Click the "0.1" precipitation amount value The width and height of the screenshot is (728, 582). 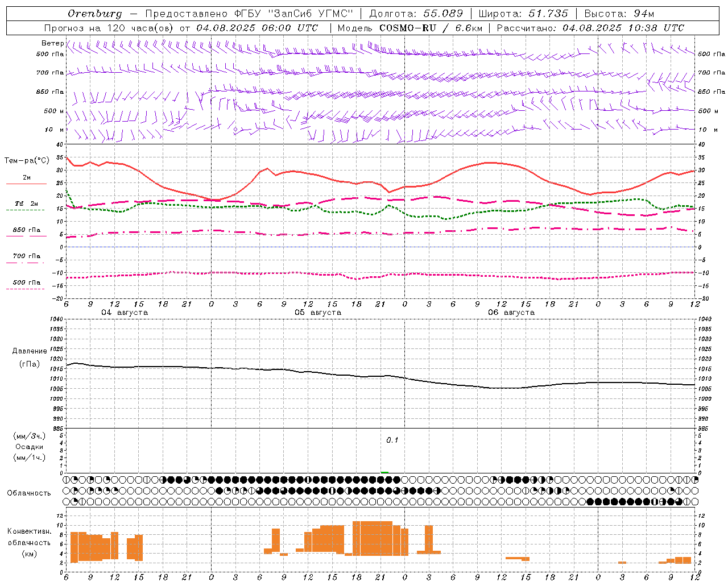coord(392,440)
